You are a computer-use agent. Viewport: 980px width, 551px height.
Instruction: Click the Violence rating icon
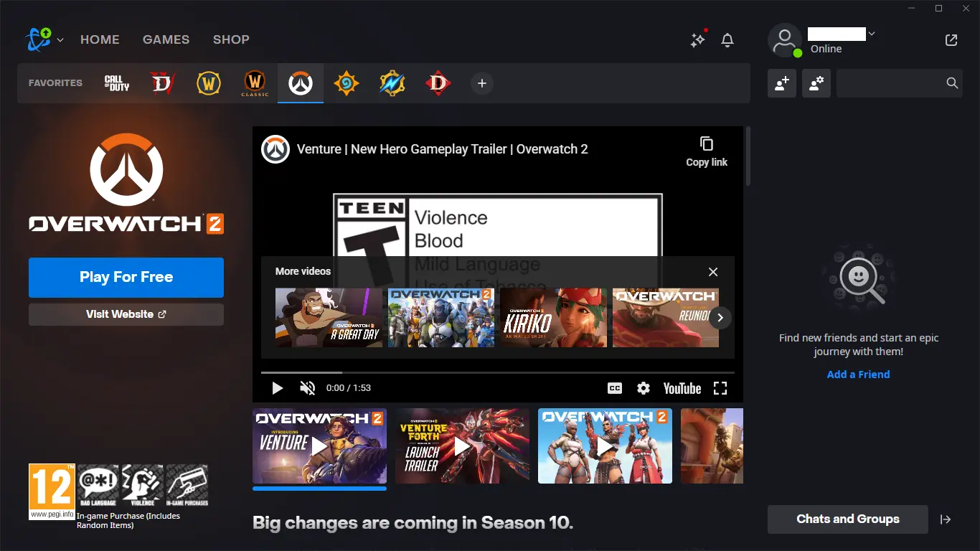tap(142, 485)
